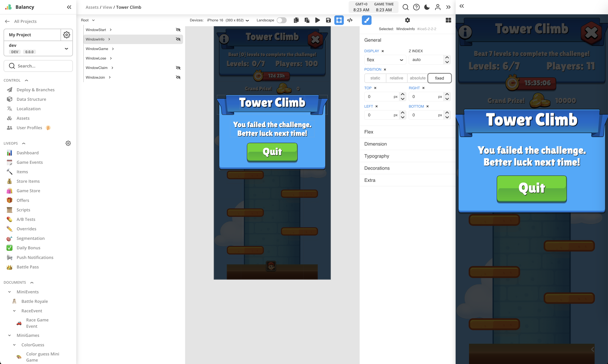Toggle the Landscape switch
The image size is (608, 364).
[x=281, y=20]
